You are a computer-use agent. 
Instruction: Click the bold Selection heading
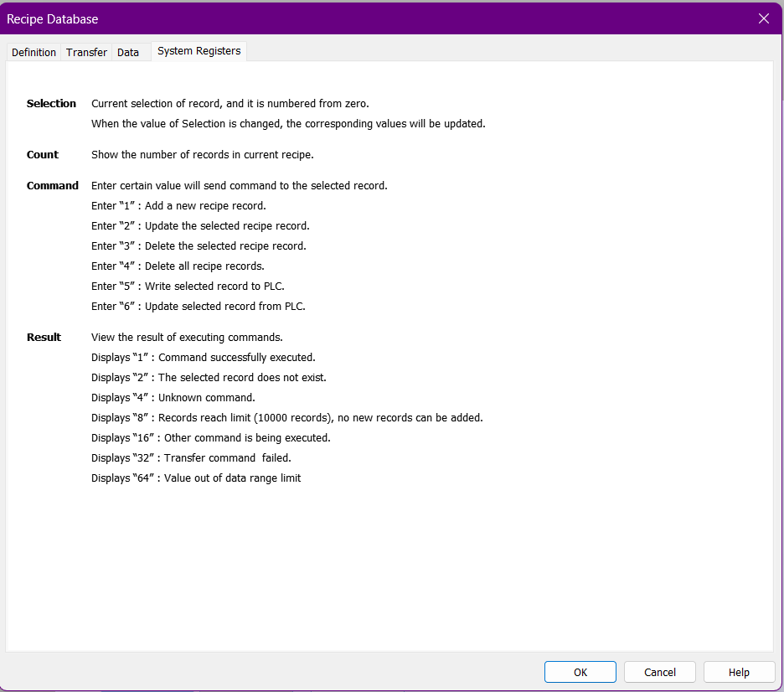51,104
